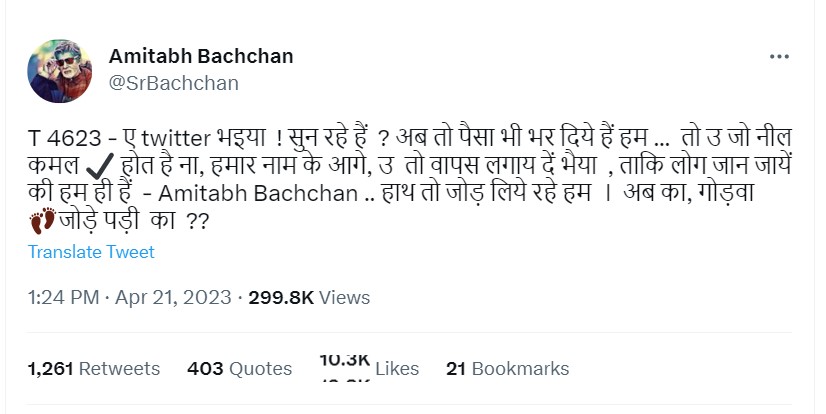The height and width of the screenshot is (414, 826).
Task: Click the animated likes count number
Action: pyautogui.click(x=345, y=360)
